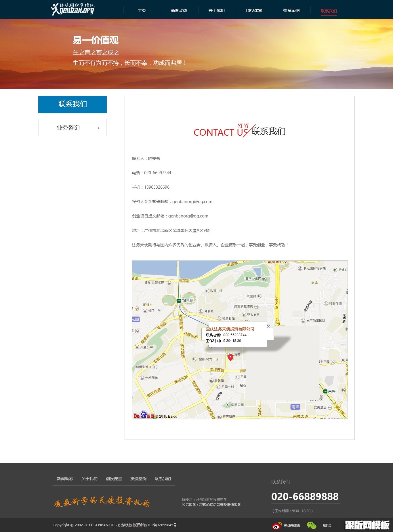Viewport: 393px width, 532px height.
Task: Click the 光宇尚滨国际 map marker
Action: pyautogui.click(x=303, y=321)
